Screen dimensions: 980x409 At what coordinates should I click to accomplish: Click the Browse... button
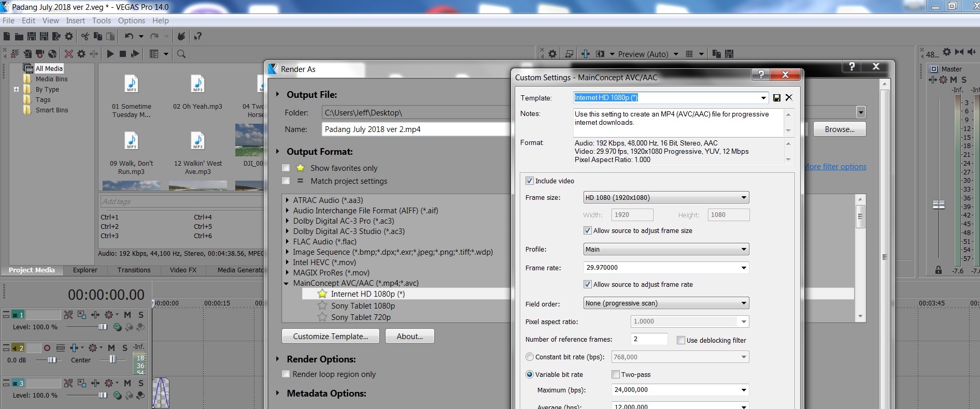point(840,129)
